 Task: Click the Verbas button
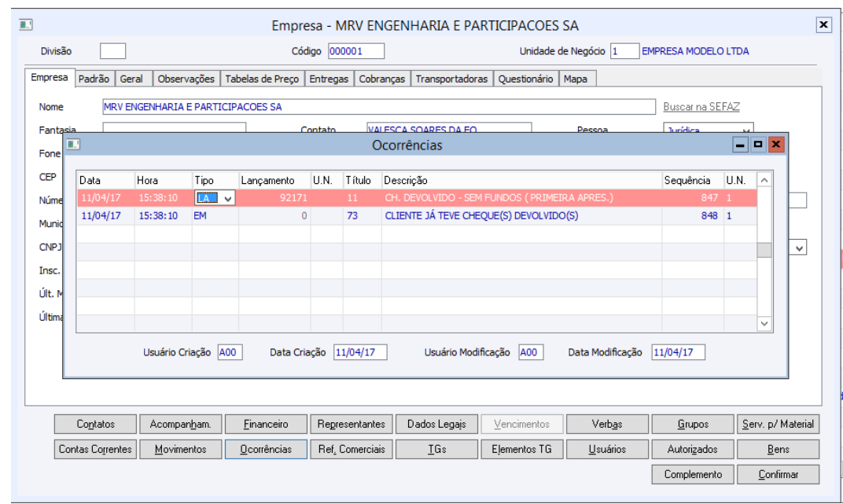(608, 424)
